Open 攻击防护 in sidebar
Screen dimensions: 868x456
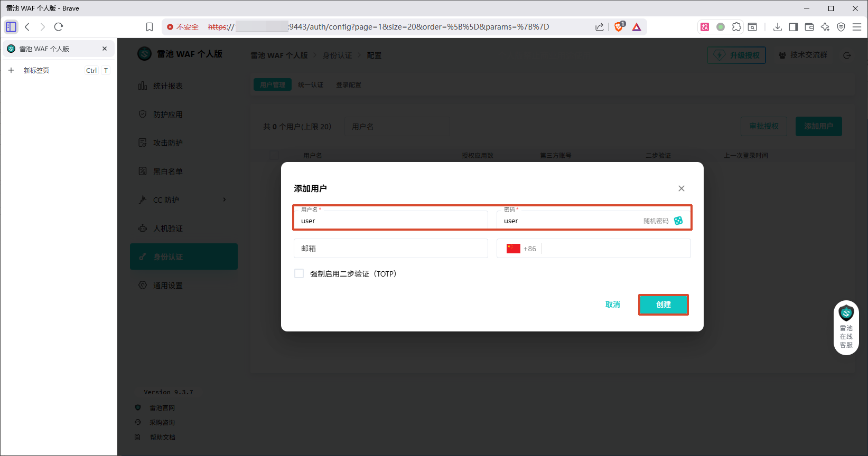pos(184,143)
